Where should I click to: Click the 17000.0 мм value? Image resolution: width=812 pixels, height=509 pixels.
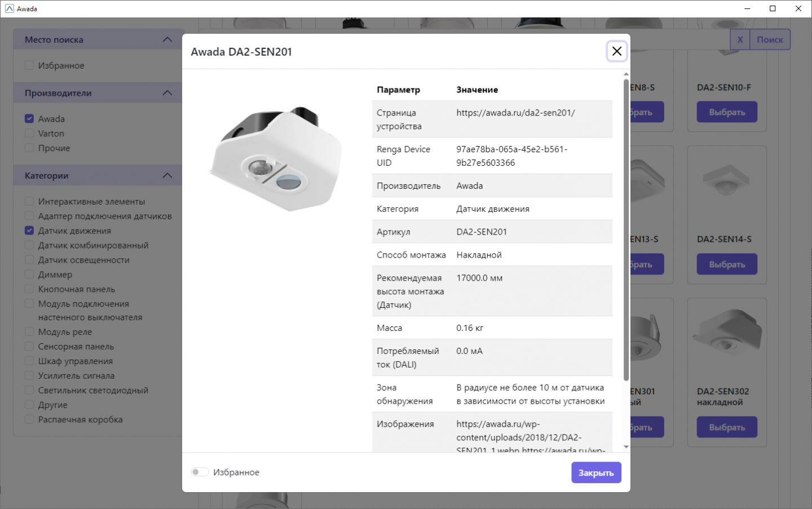tap(479, 278)
